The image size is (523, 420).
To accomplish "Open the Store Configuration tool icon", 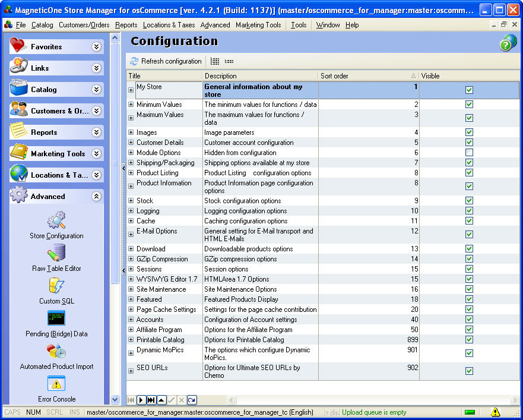I will (56, 220).
